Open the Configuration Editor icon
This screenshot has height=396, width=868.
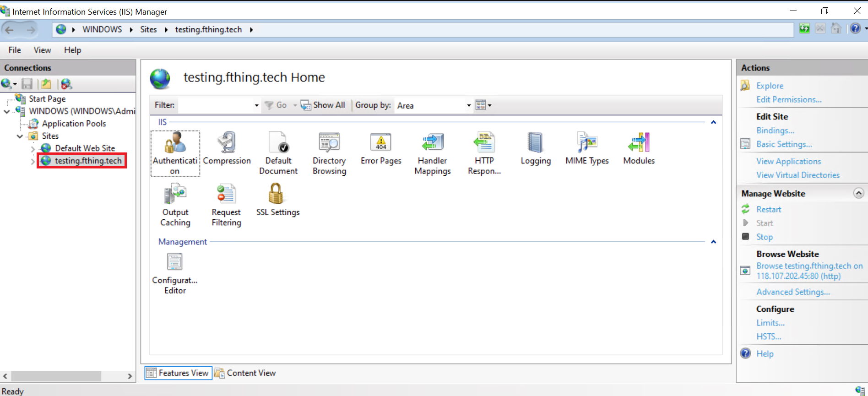pos(174,262)
